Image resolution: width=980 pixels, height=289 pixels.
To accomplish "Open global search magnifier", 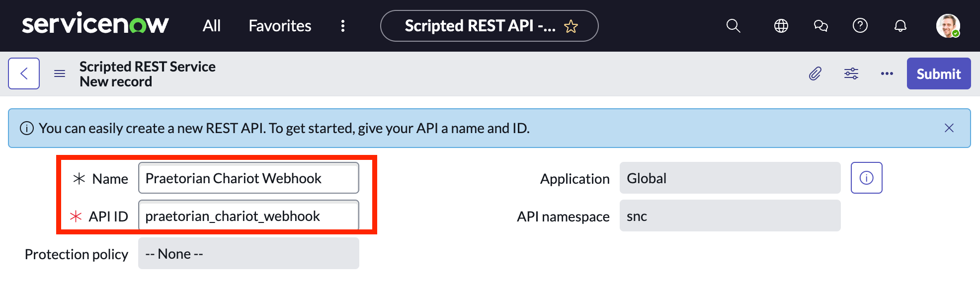I will point(734,26).
